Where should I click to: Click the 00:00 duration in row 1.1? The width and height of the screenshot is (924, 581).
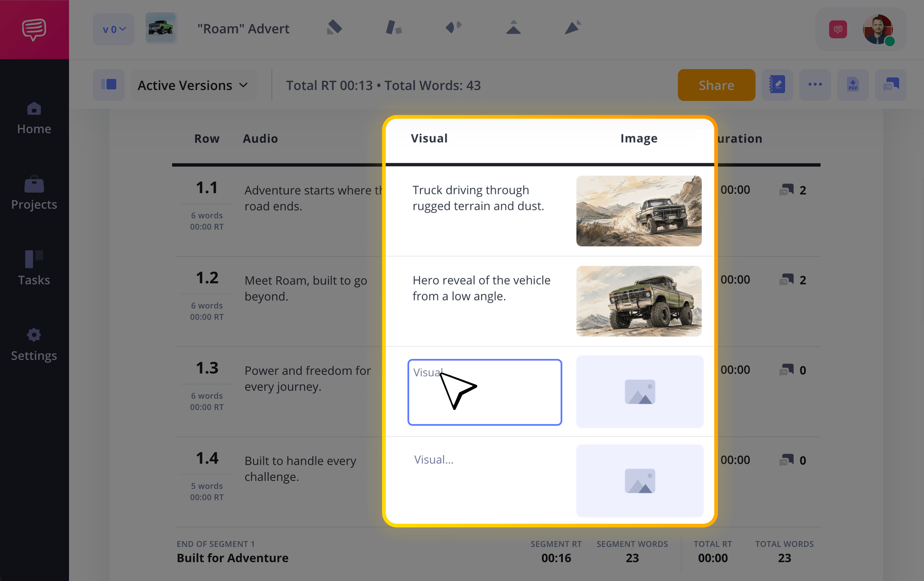click(735, 190)
